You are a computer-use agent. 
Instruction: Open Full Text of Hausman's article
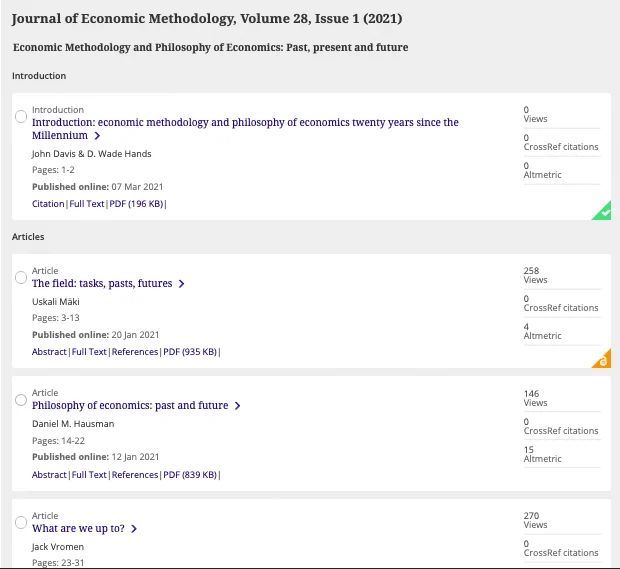(89, 474)
